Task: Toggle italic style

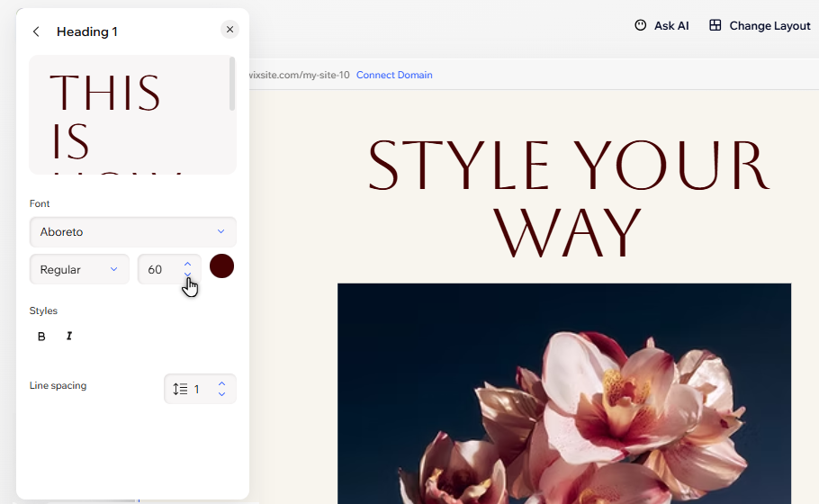Action: tap(69, 336)
